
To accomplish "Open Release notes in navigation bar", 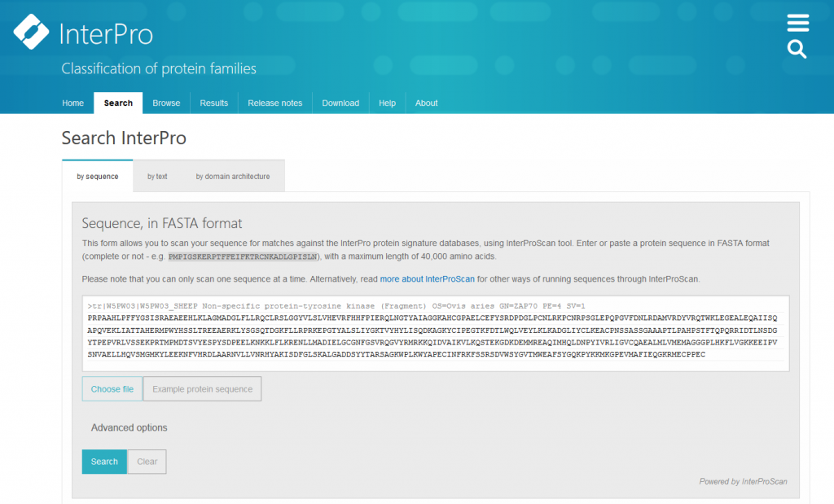I will 274,103.
